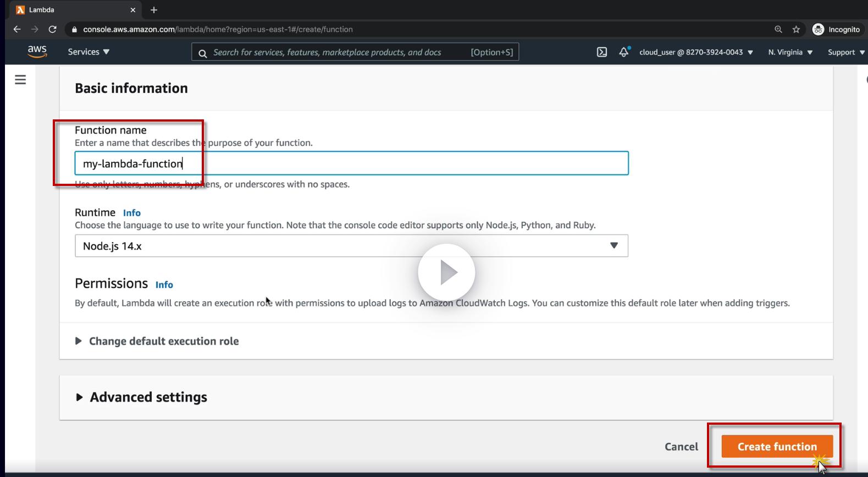This screenshot has width=868, height=477.
Task: Reload the page with the refresh icon
Action: (x=53, y=29)
